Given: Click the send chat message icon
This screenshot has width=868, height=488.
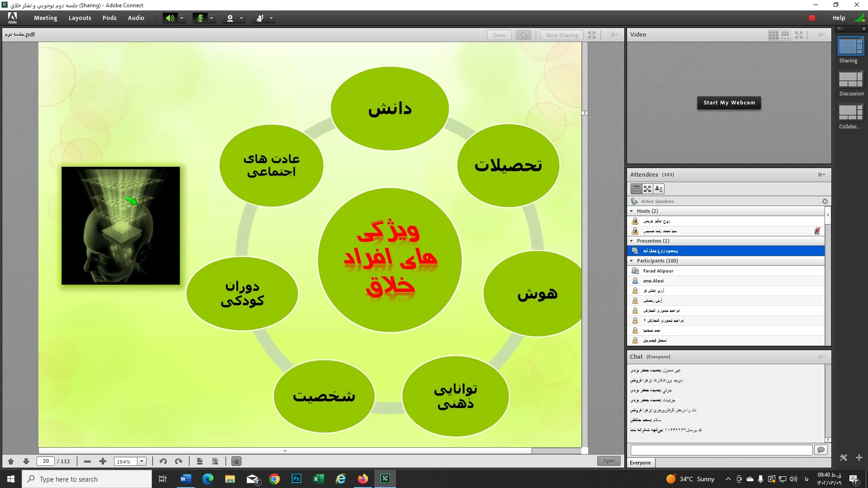Looking at the screenshot, I should tap(821, 450).
